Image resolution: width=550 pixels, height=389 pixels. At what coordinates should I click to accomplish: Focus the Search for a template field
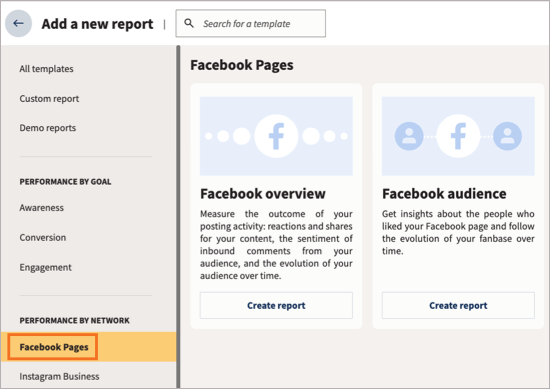[x=250, y=23]
